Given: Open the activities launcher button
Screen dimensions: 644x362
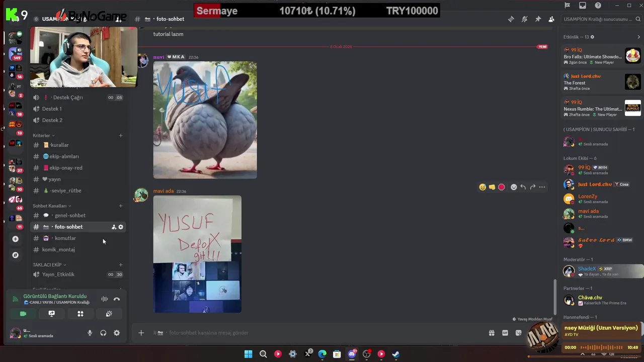Looking at the screenshot, I should (x=80, y=314).
